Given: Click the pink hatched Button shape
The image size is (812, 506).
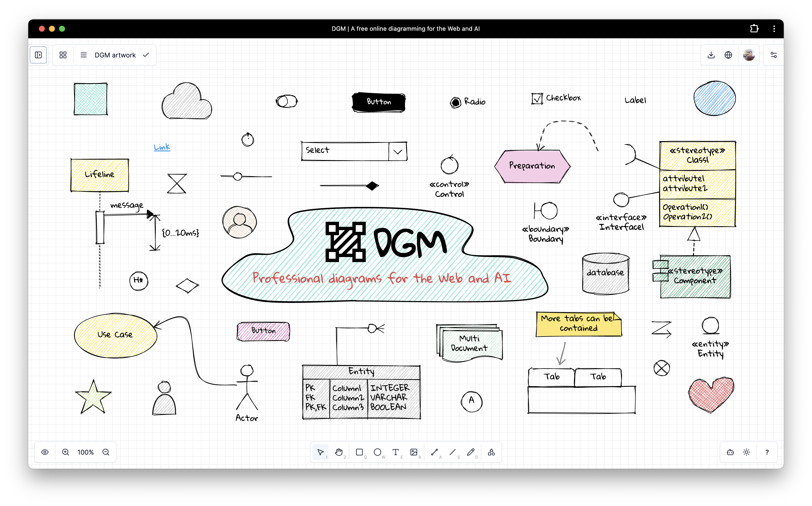Looking at the screenshot, I should coord(263,331).
